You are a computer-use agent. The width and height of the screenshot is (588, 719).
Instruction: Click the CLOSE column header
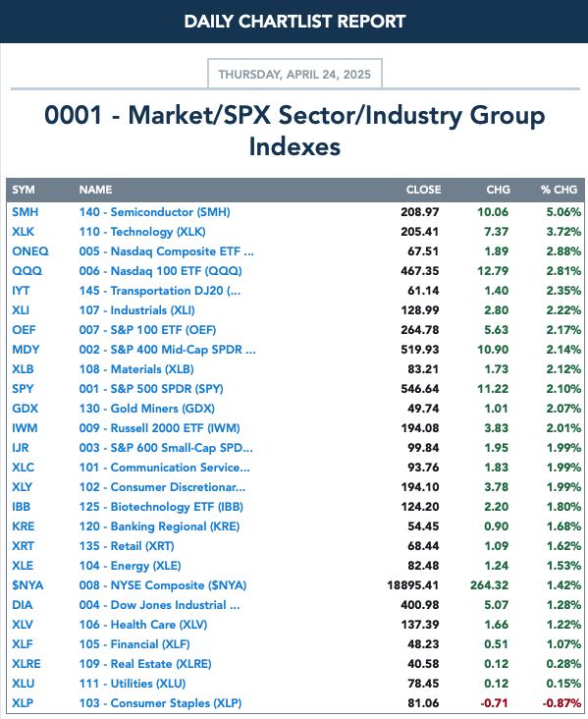click(x=423, y=190)
